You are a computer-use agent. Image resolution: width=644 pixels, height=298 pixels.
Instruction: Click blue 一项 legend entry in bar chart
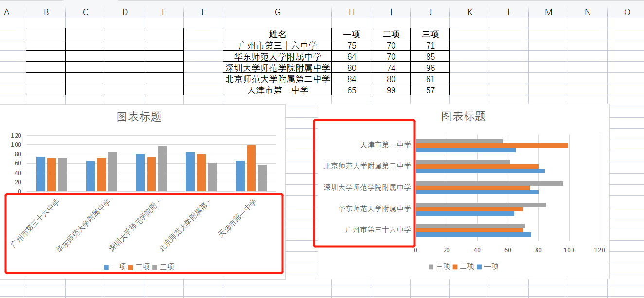click(487, 266)
